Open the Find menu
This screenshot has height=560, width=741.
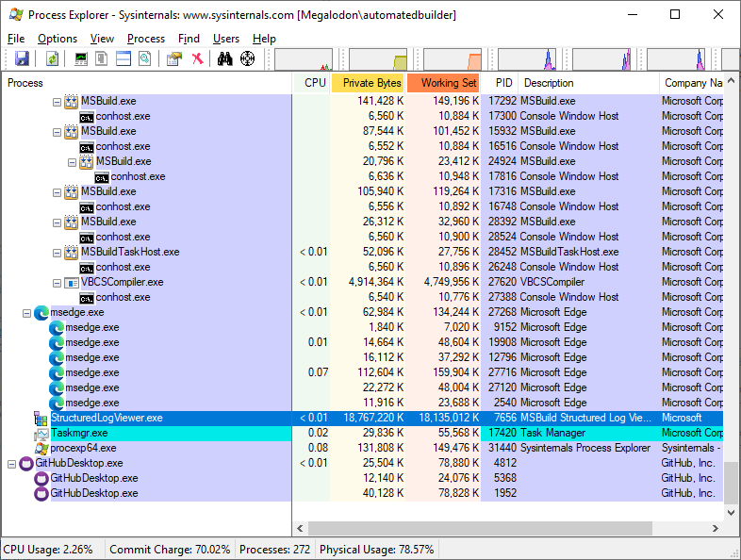point(189,39)
